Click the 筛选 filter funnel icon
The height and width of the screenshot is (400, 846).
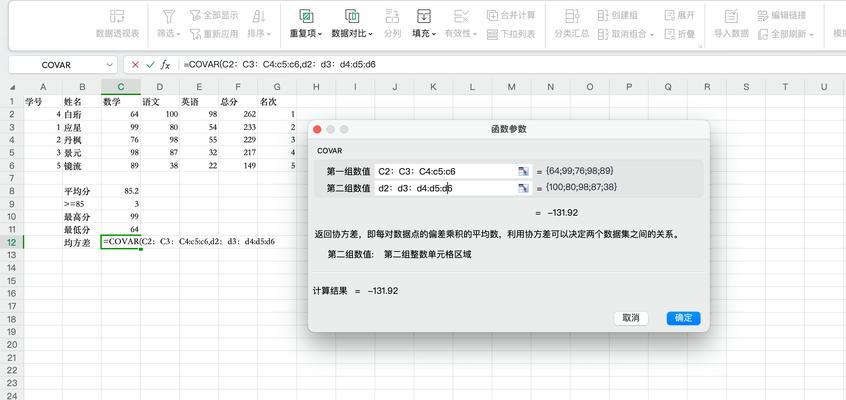pos(169,16)
